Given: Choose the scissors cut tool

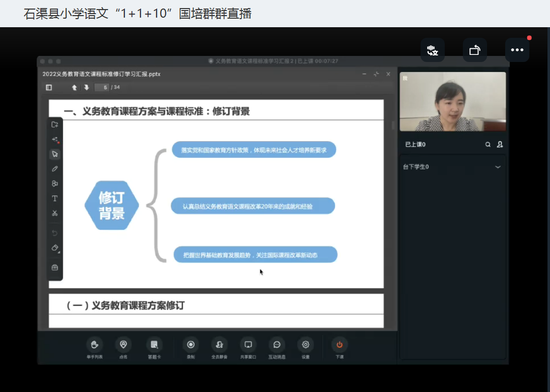Looking at the screenshot, I should [x=55, y=213].
